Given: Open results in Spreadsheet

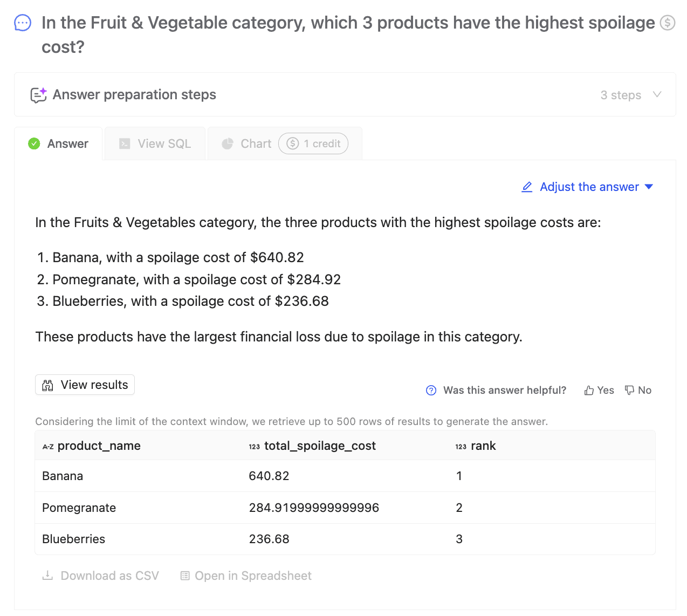Looking at the screenshot, I should pos(246,576).
